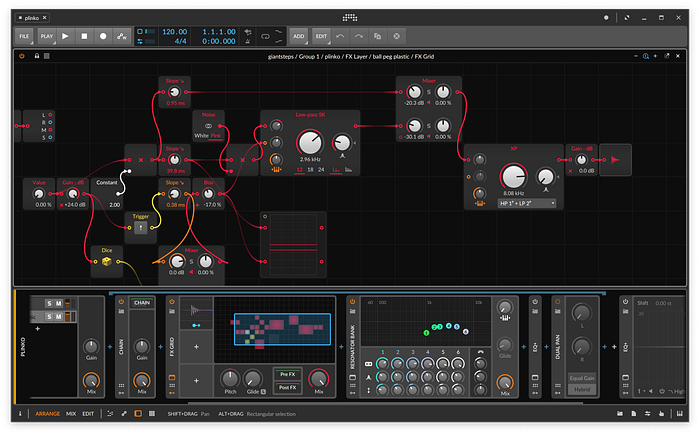Open the HP 1 + LP 2 filter dropdown
This screenshot has width=700, height=435.
(x=527, y=203)
